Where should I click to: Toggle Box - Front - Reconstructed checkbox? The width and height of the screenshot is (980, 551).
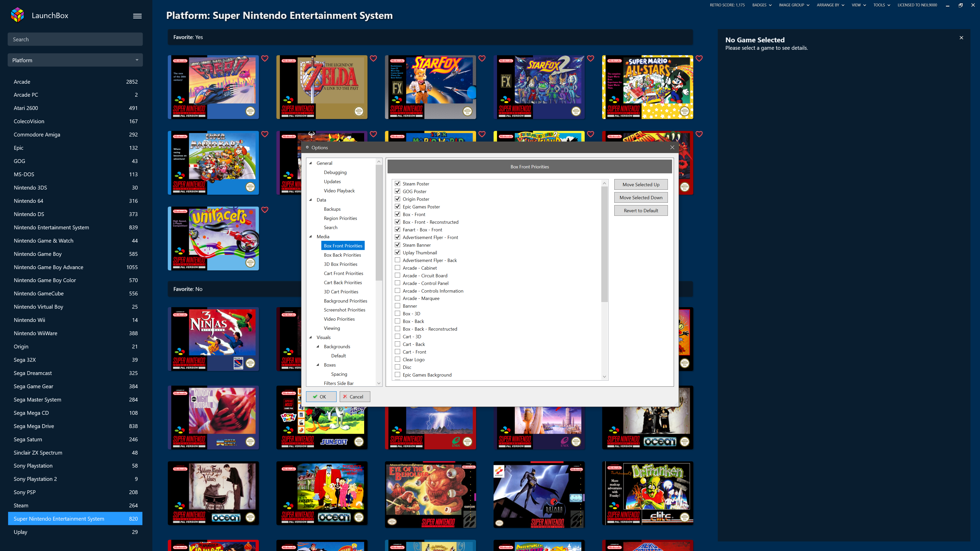tap(397, 222)
